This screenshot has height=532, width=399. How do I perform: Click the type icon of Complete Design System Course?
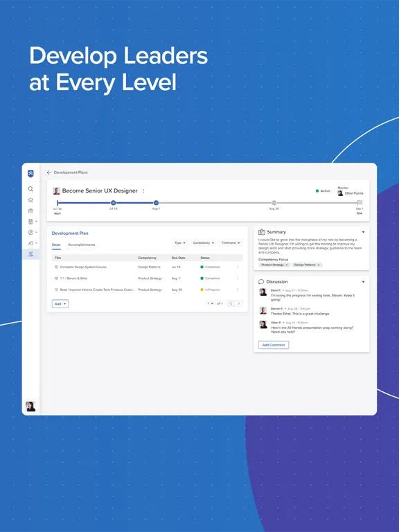click(56, 267)
